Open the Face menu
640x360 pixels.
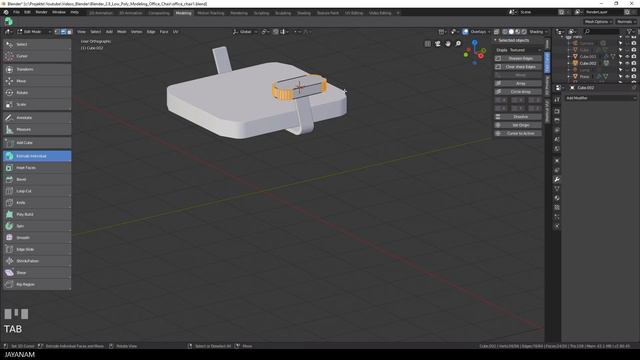[164, 32]
